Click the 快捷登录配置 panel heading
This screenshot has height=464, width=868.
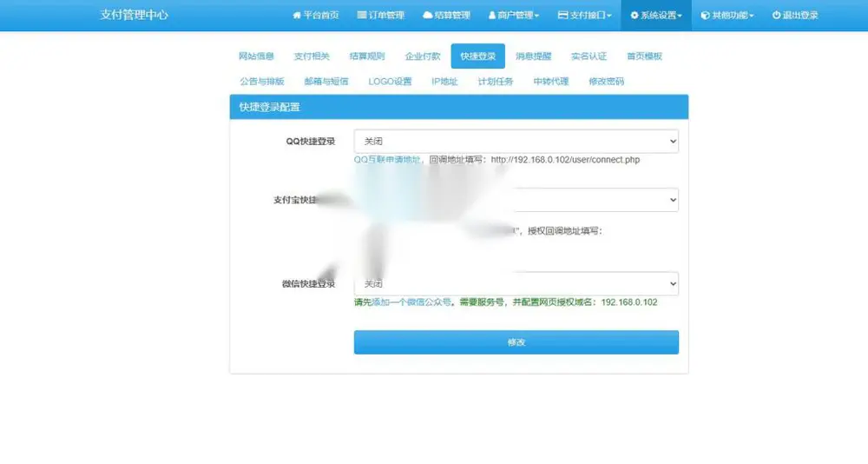(270, 107)
